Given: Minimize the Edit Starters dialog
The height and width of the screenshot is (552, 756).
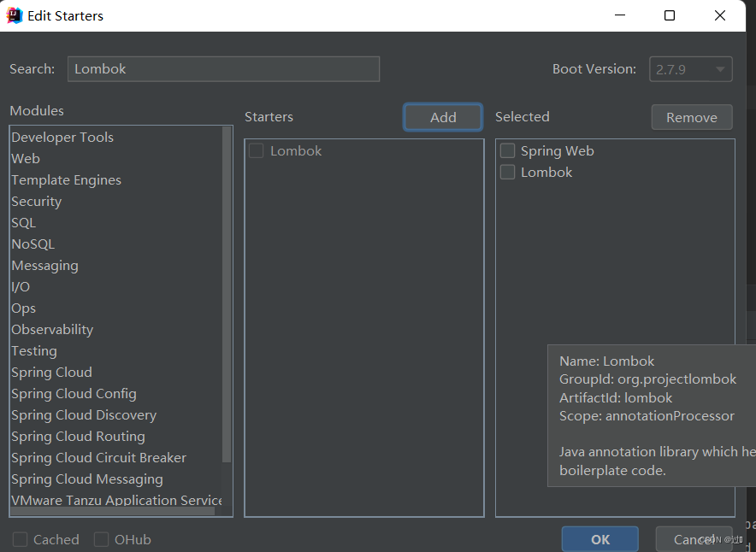Looking at the screenshot, I should tap(620, 15).
